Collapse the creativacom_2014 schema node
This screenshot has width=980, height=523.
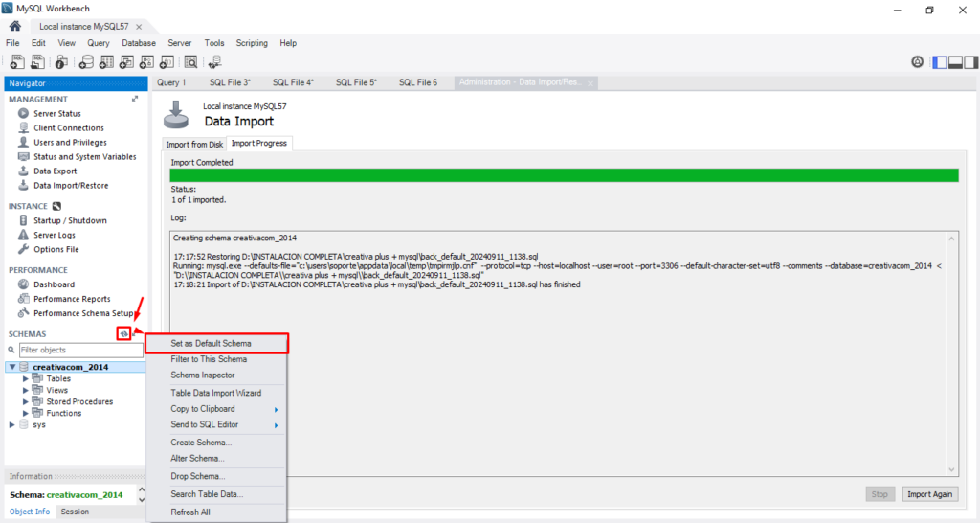(12, 367)
